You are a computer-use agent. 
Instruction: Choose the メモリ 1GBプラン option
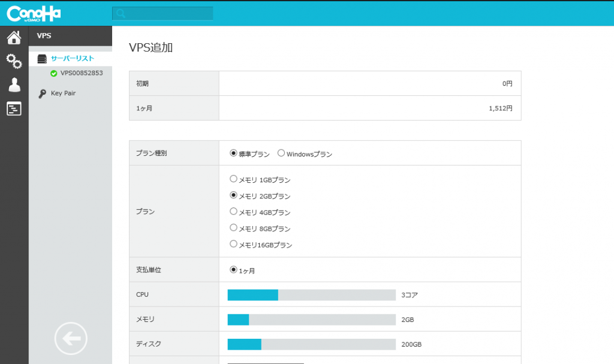pyautogui.click(x=233, y=179)
